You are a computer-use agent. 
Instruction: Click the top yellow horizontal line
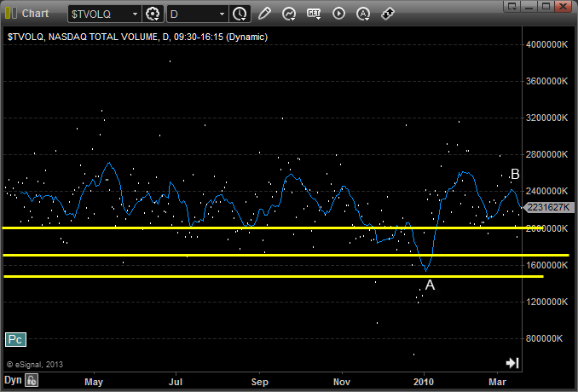pos(256,228)
